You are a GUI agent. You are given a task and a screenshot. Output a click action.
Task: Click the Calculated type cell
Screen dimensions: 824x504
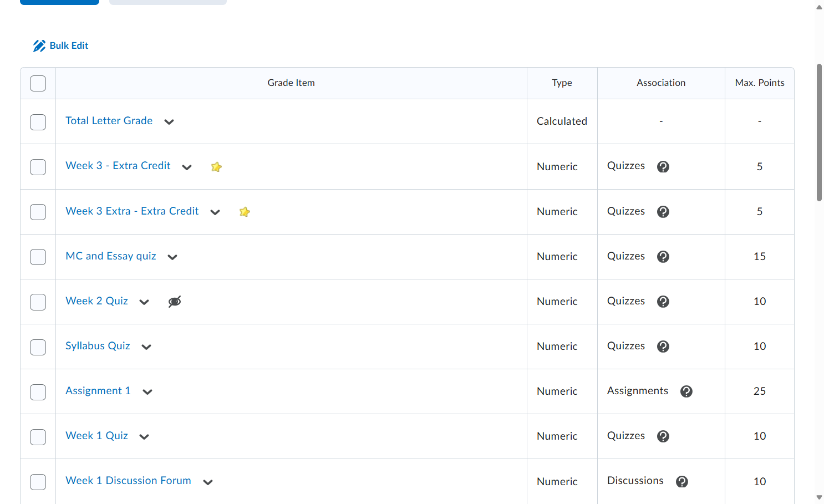tap(562, 121)
